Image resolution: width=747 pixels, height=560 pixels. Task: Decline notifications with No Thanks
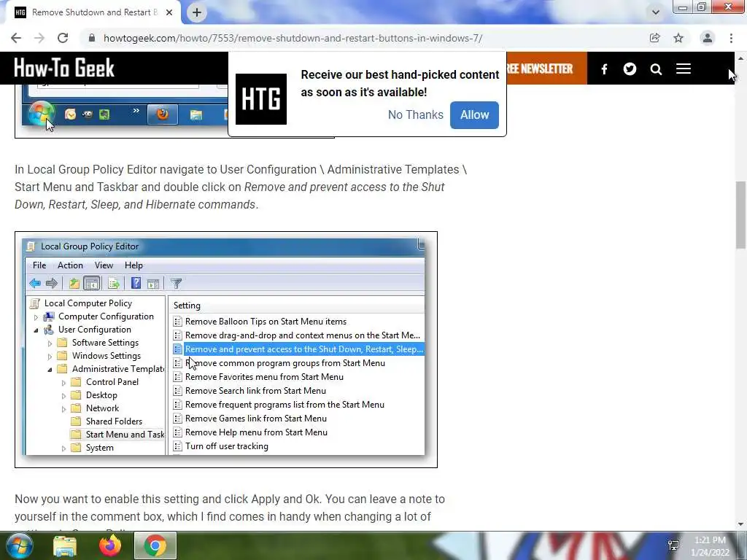415,114
